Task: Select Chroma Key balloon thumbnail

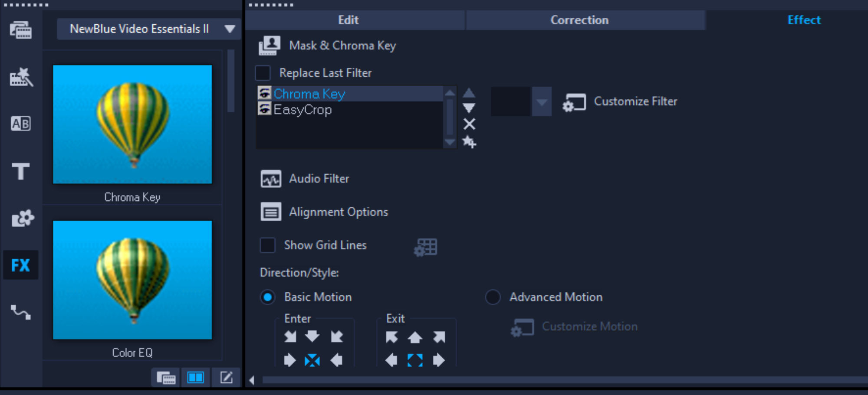Action: click(132, 124)
